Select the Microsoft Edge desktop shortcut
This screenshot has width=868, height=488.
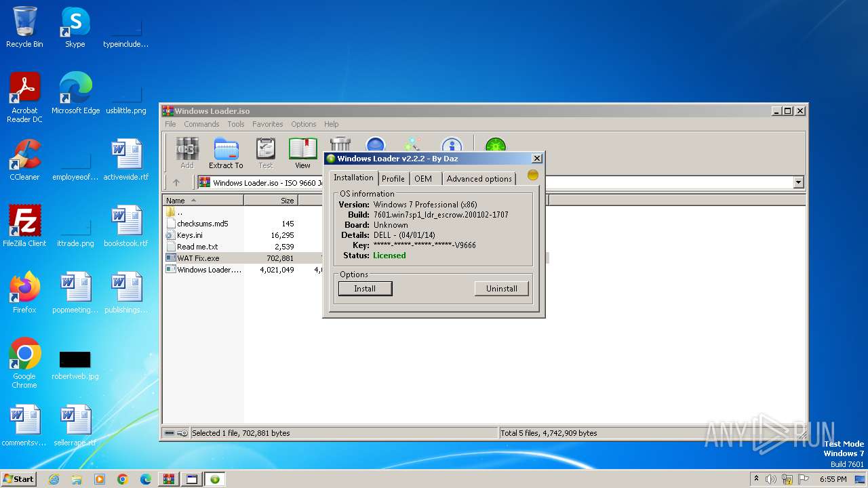tap(75, 94)
